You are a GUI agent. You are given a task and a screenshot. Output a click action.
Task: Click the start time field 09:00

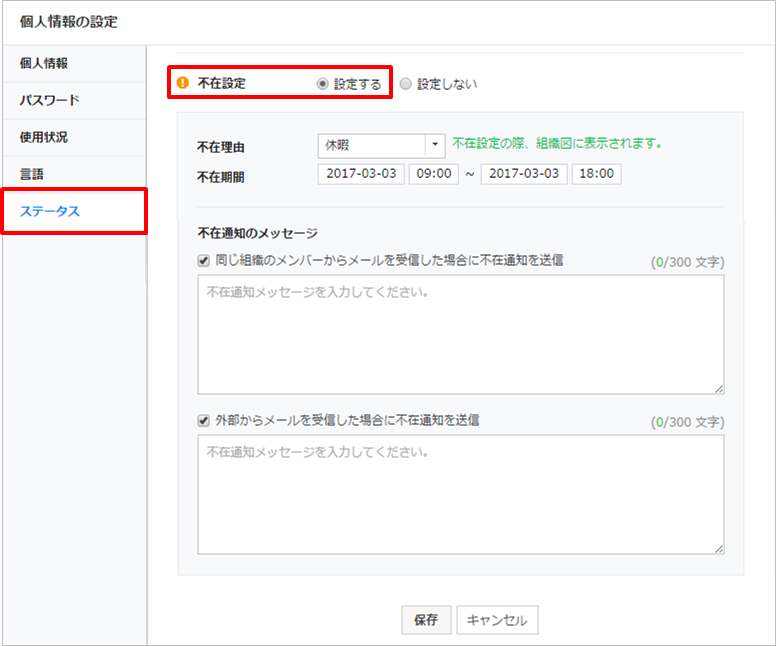coord(433,174)
